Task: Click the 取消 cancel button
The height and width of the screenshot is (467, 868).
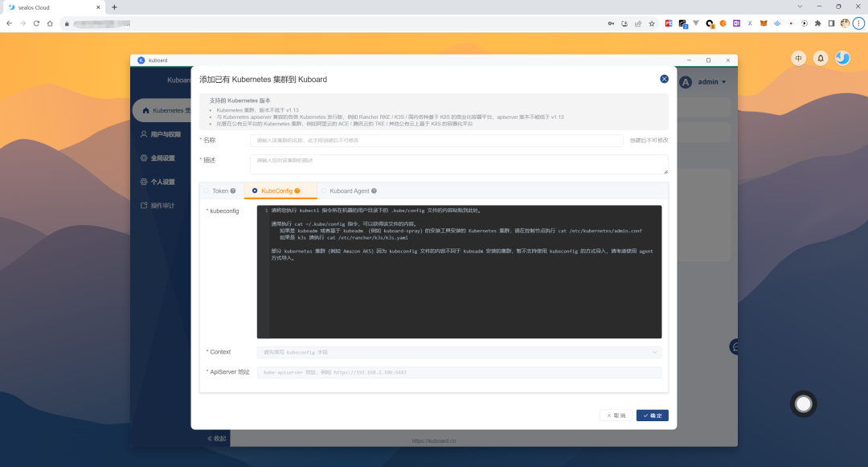Action: 616,416
